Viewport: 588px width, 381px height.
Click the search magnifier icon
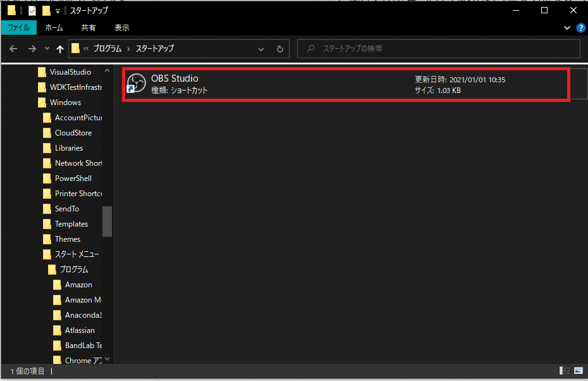click(310, 49)
